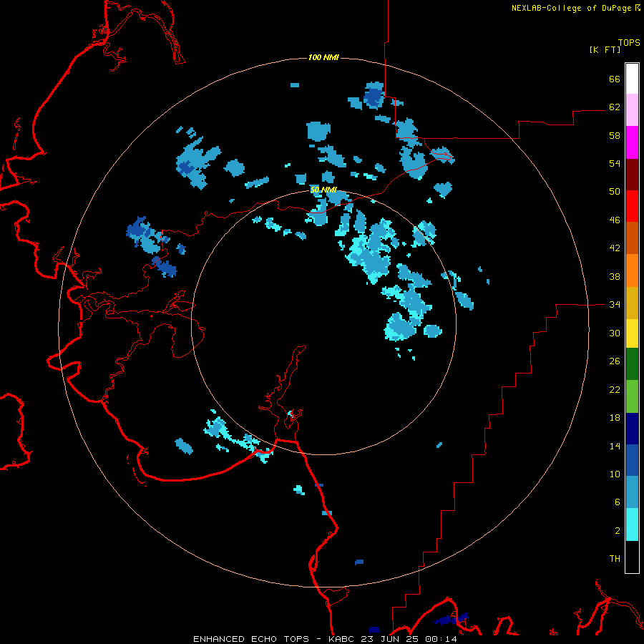Click the 30 legend value
Viewport: 644px width, 644px height.
click(615, 333)
